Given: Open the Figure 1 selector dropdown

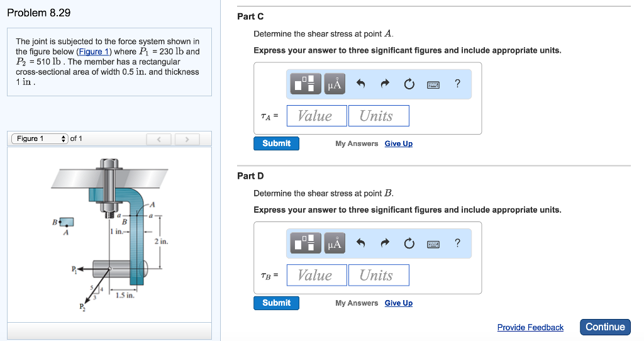Looking at the screenshot, I should point(40,138).
